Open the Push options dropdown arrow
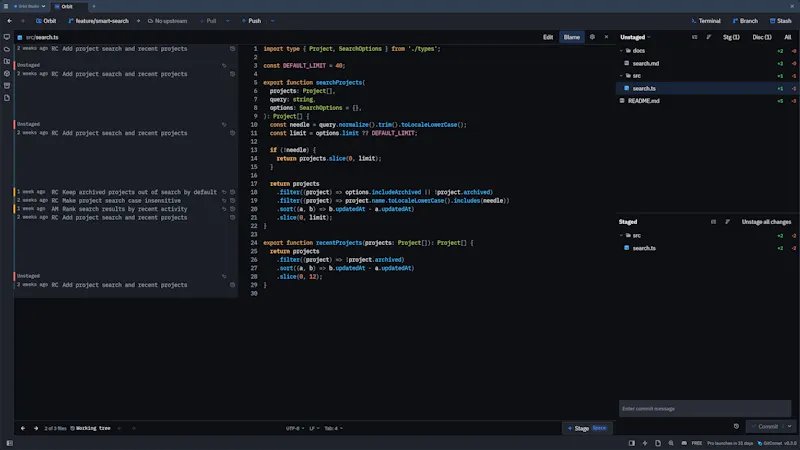Screen dimensions: 800x450 [272, 21]
